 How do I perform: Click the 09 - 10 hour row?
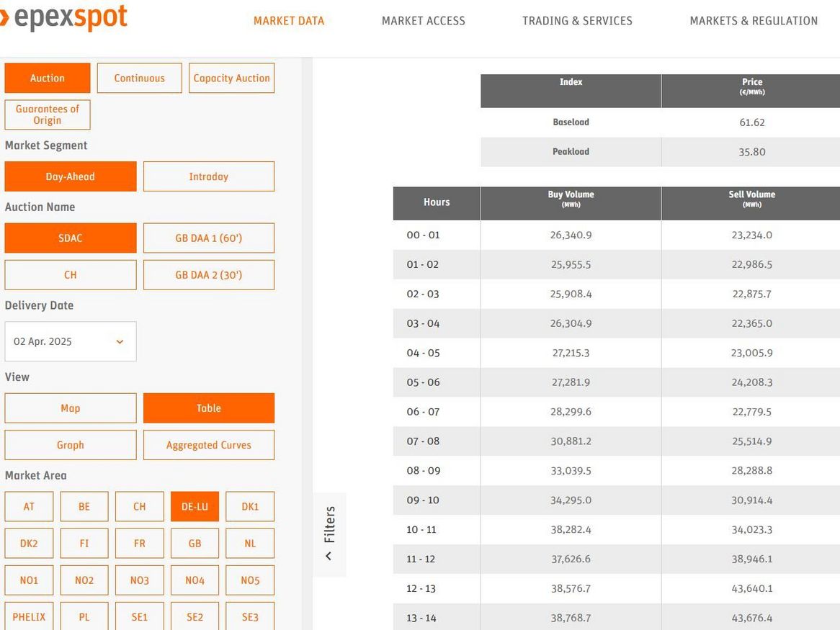coord(617,500)
